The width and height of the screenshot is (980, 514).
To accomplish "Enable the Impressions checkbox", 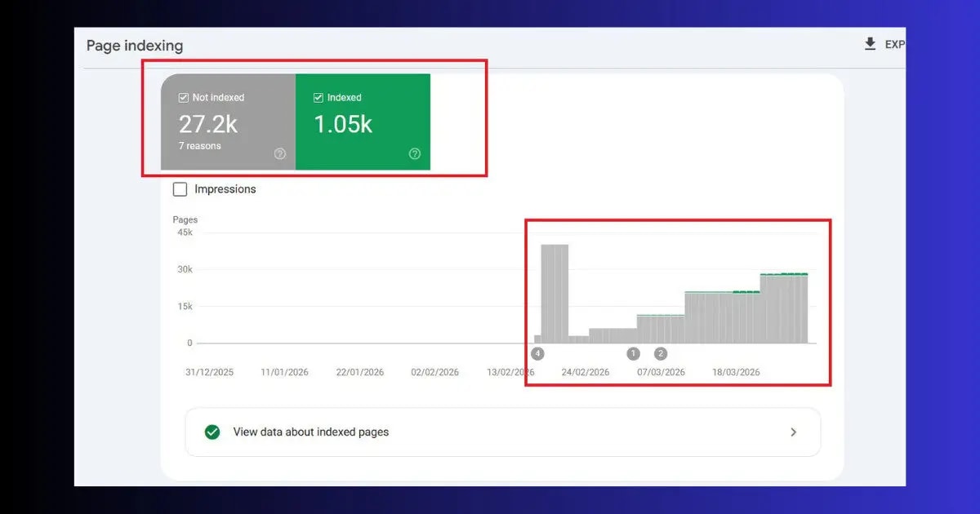I will coord(180,188).
